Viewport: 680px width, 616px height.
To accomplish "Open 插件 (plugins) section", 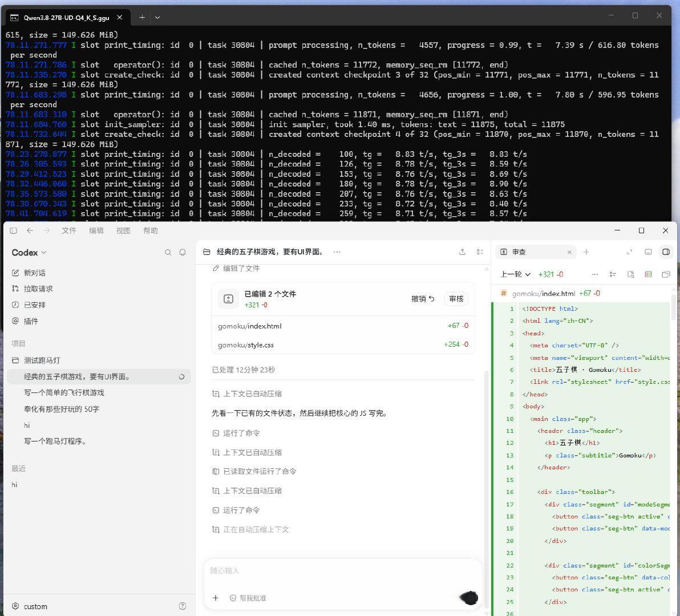I will tap(25, 321).
